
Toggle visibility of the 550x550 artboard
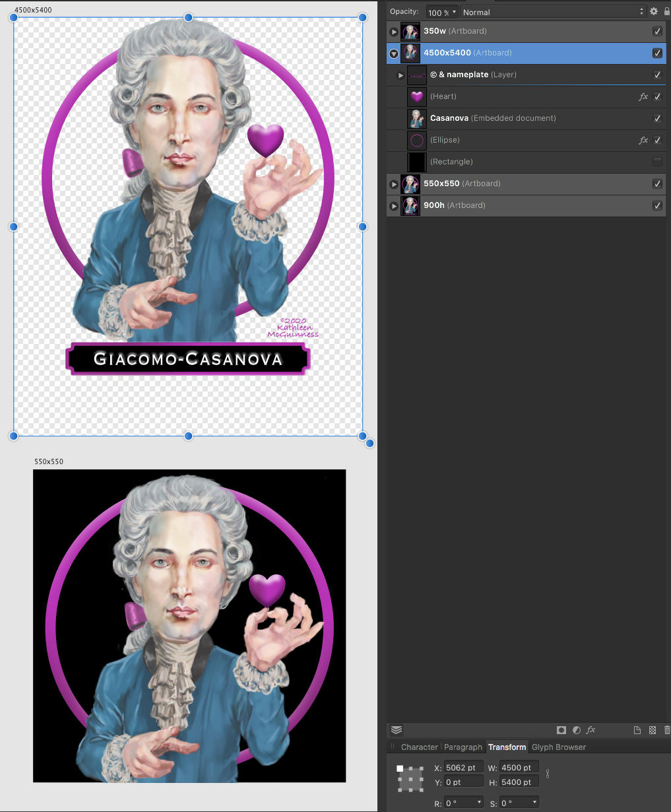657,184
